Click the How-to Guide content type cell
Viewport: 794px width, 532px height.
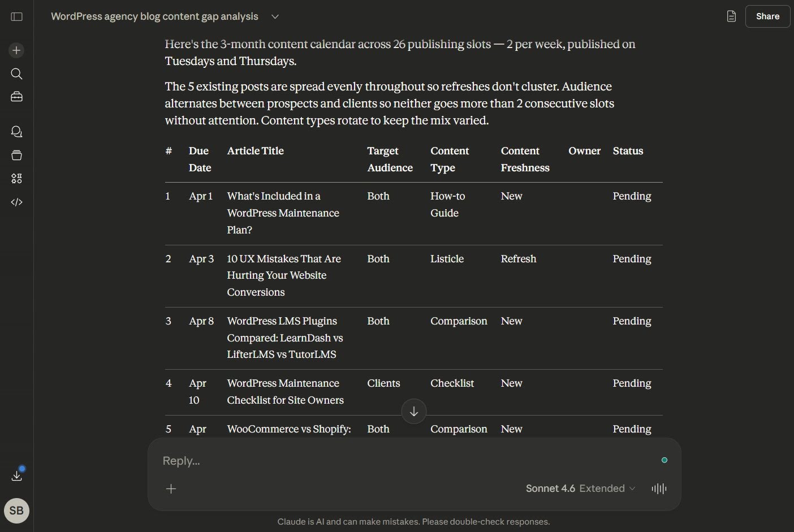(447, 205)
